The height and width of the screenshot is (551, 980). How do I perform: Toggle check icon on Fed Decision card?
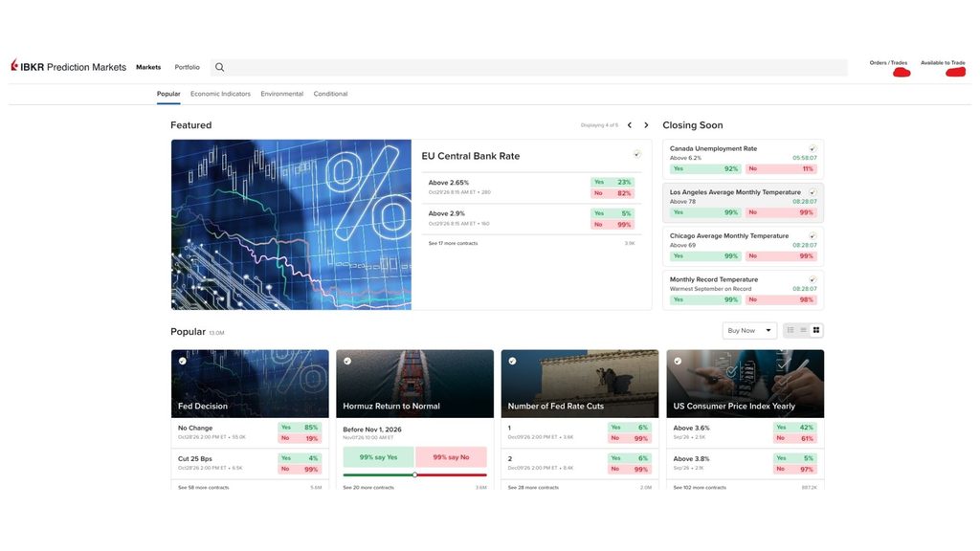pos(183,361)
